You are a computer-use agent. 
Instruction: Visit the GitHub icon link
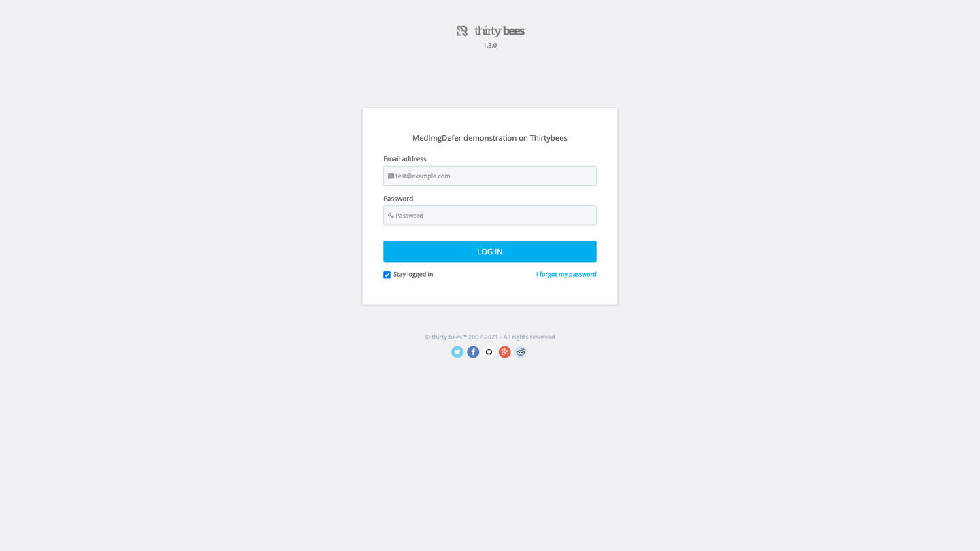(x=489, y=352)
